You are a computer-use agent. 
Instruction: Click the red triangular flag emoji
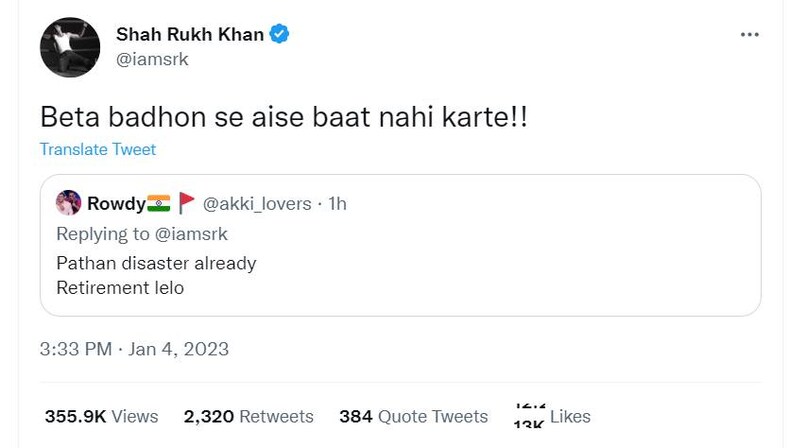click(x=186, y=204)
